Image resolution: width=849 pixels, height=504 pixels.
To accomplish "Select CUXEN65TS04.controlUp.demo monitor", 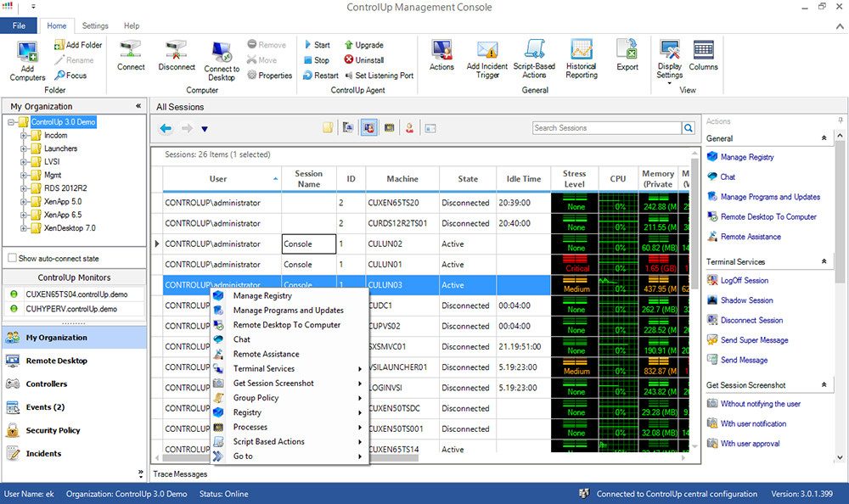I will click(76, 294).
